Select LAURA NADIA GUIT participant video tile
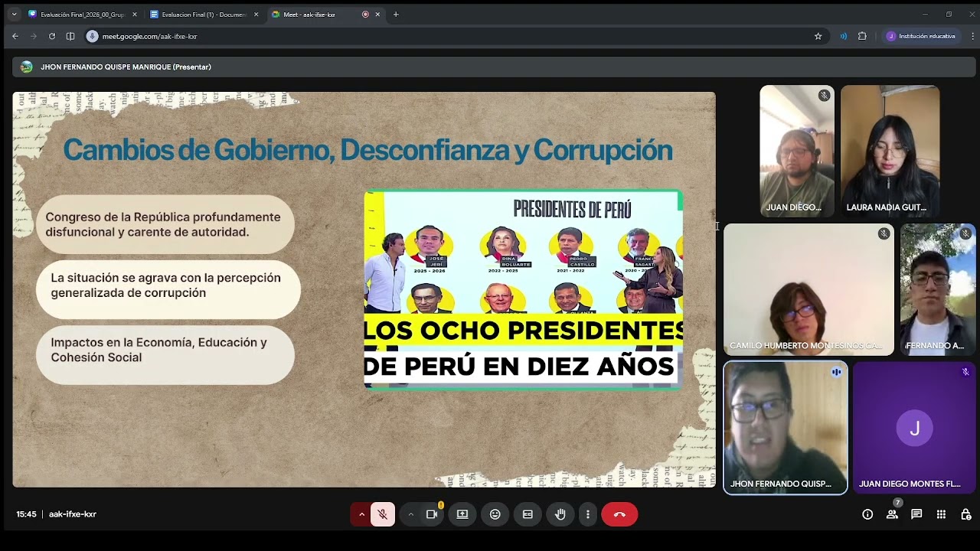This screenshot has height=551, width=980. [890, 151]
